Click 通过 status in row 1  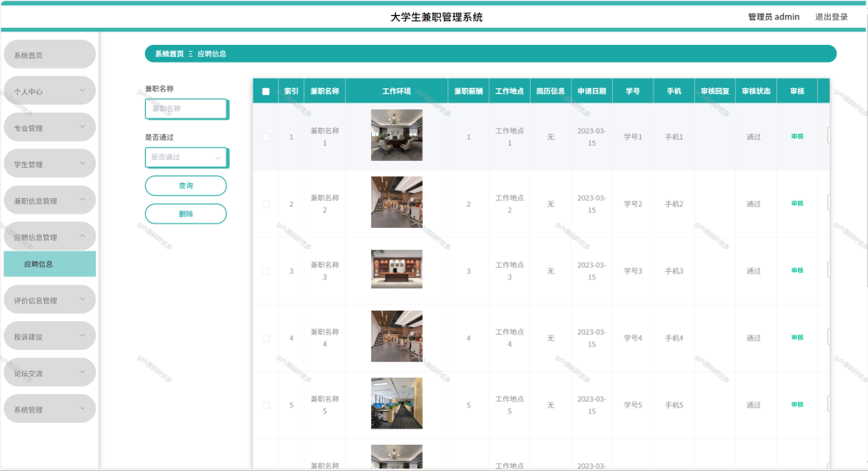click(x=754, y=136)
